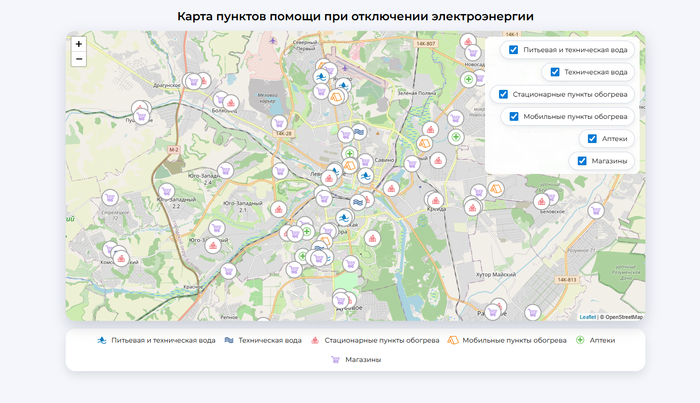
Task: Select shop marker at Юго-Западный 2.4
Action: tap(225, 170)
